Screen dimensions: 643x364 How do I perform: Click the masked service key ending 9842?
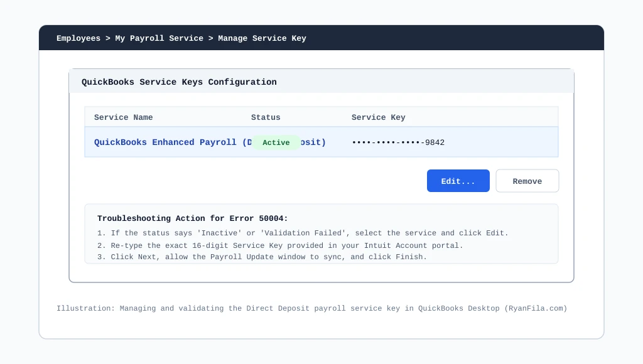[398, 142]
